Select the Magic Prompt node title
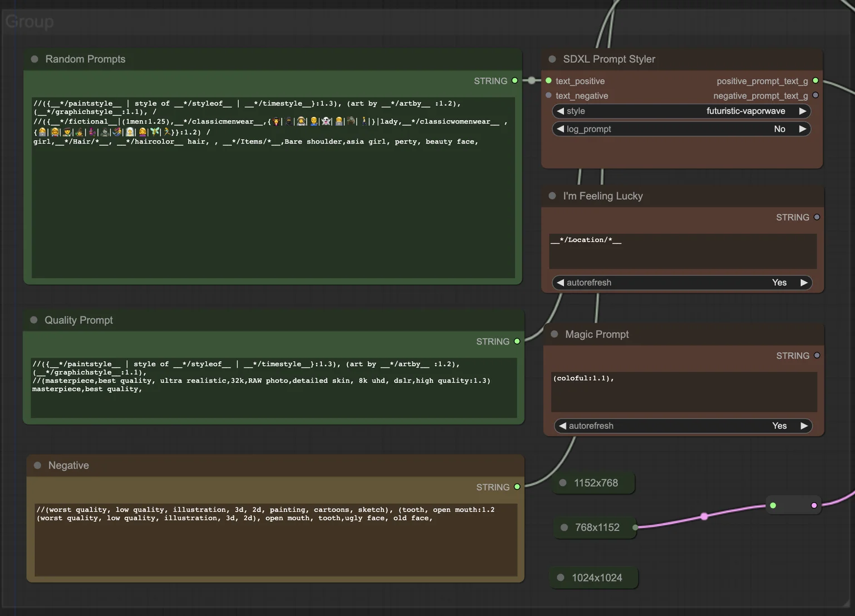 coord(597,334)
